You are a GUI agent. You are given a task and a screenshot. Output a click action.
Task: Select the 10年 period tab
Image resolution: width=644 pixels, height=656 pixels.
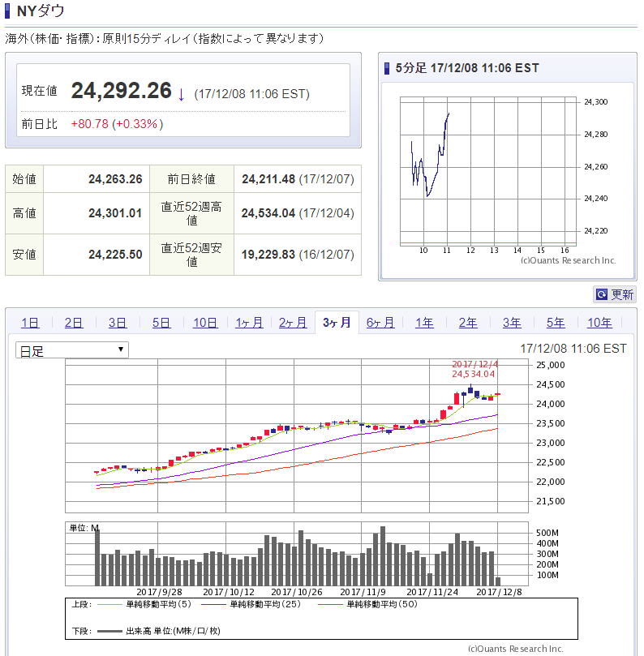tap(599, 323)
